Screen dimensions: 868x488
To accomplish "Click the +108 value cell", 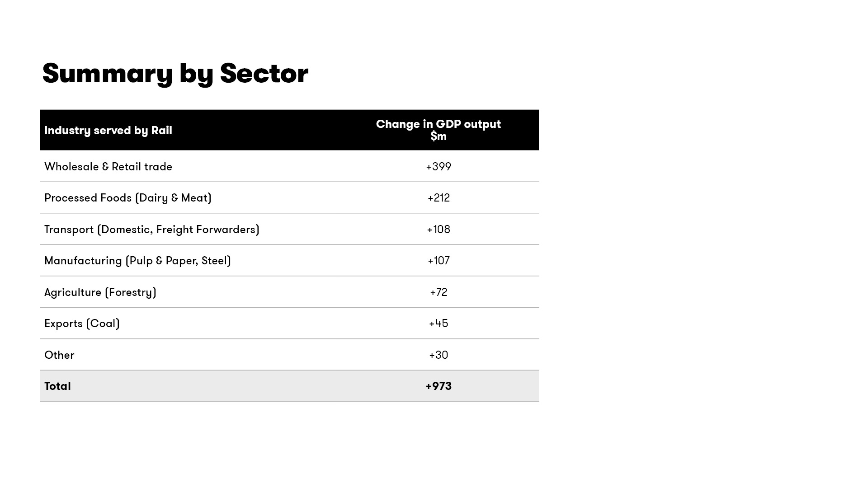I will tap(438, 230).
